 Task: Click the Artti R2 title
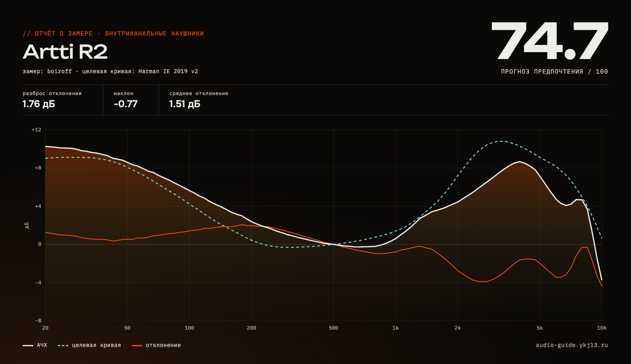coord(65,52)
